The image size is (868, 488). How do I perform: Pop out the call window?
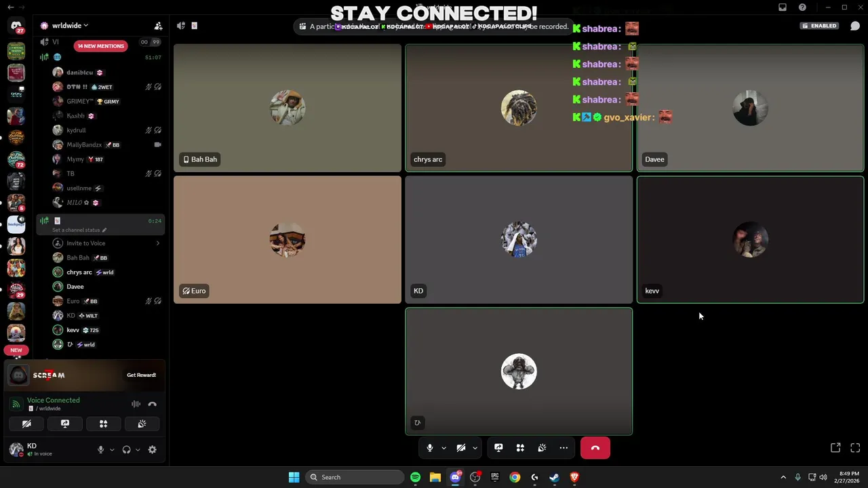835,448
